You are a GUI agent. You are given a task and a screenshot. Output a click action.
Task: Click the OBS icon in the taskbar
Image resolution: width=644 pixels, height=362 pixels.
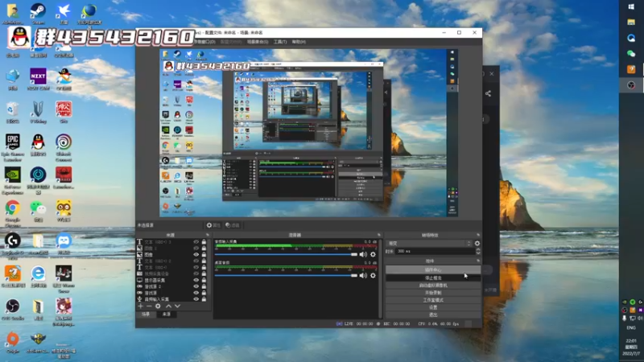click(631, 85)
